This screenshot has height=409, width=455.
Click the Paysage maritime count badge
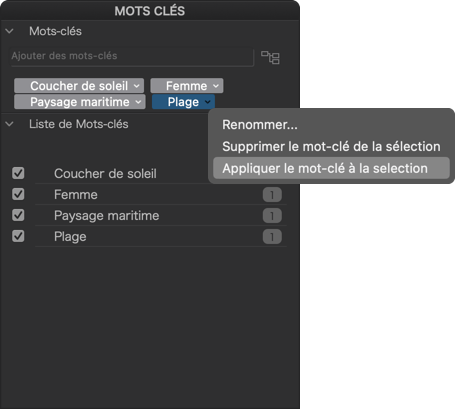[x=272, y=216]
